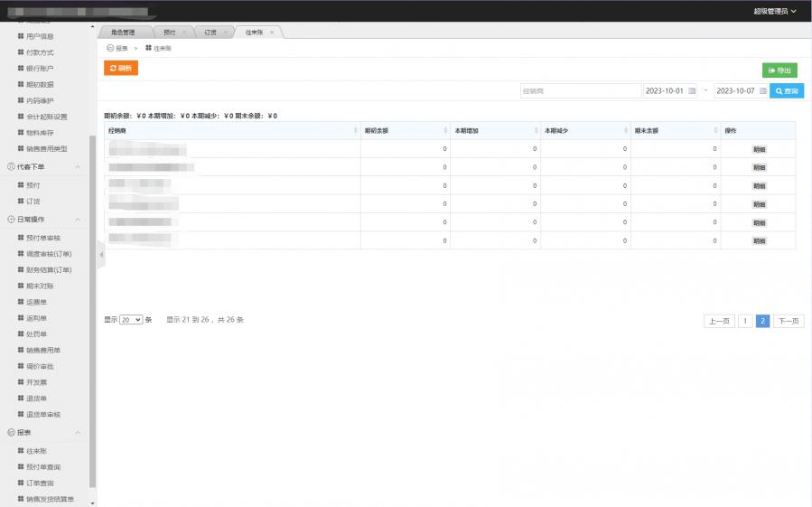
Task: Open 预付单查询 in the sidebar
Action: click(43, 467)
